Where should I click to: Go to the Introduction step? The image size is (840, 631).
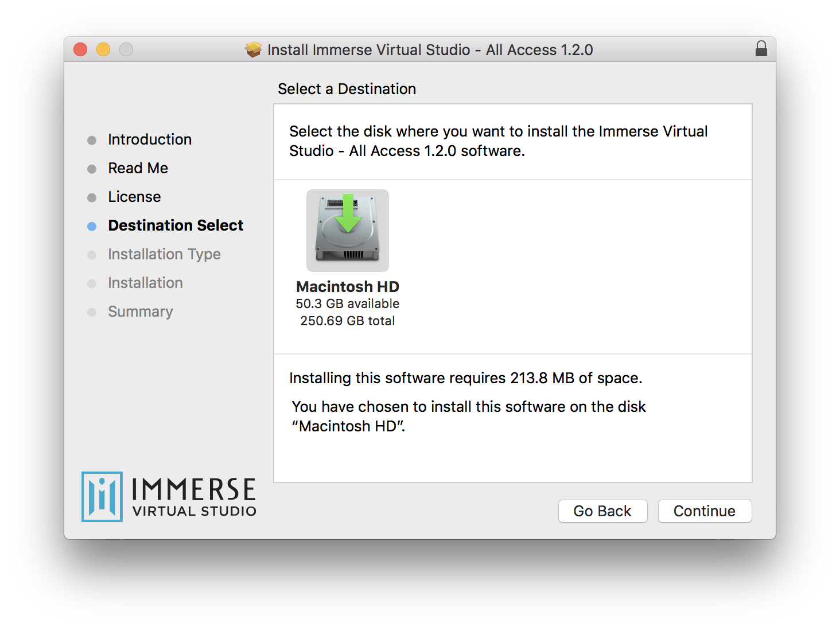click(150, 139)
